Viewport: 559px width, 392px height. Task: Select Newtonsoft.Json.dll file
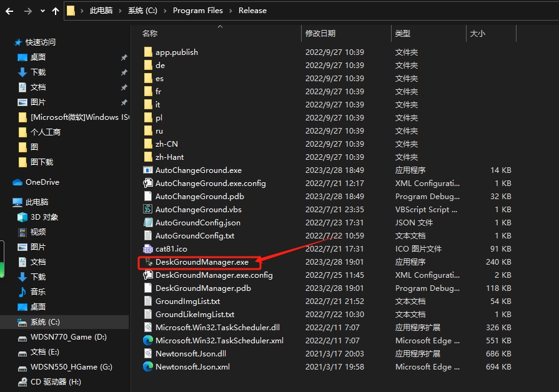[190, 354]
